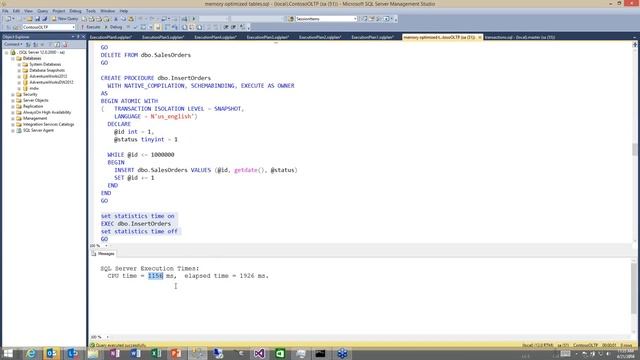The height and width of the screenshot is (360, 640).
Task: Toggle Include Actual Execution Plan
Action: (167, 27)
